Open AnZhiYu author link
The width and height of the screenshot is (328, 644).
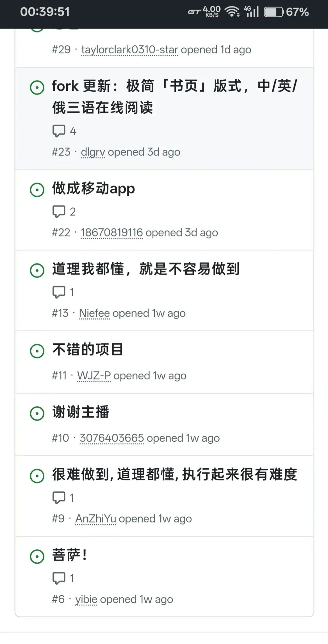pyautogui.click(x=96, y=519)
